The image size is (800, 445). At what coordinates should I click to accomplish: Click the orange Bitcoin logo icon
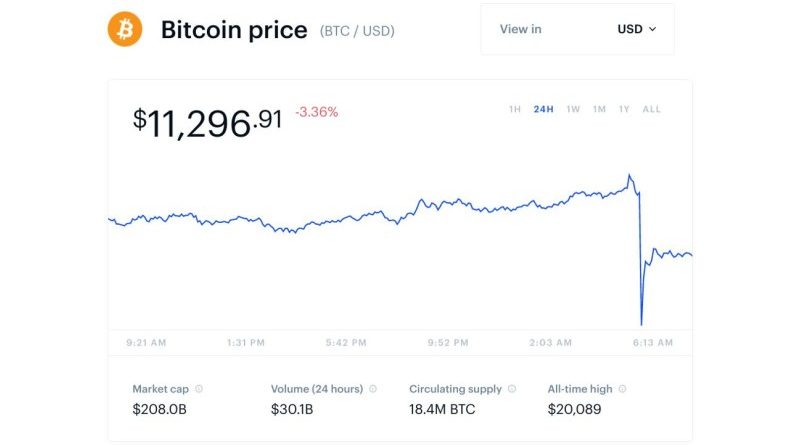(x=125, y=29)
